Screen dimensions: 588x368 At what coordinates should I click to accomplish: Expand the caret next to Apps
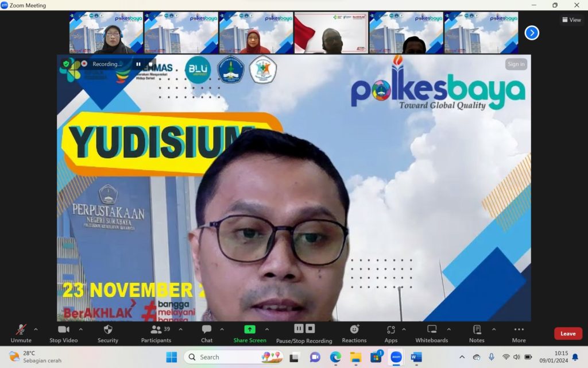(404, 329)
